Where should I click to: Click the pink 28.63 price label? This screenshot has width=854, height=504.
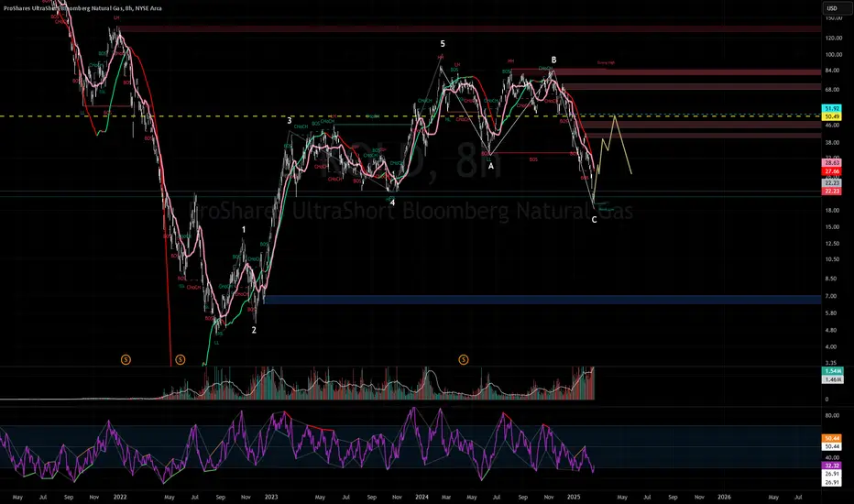[x=832, y=163]
